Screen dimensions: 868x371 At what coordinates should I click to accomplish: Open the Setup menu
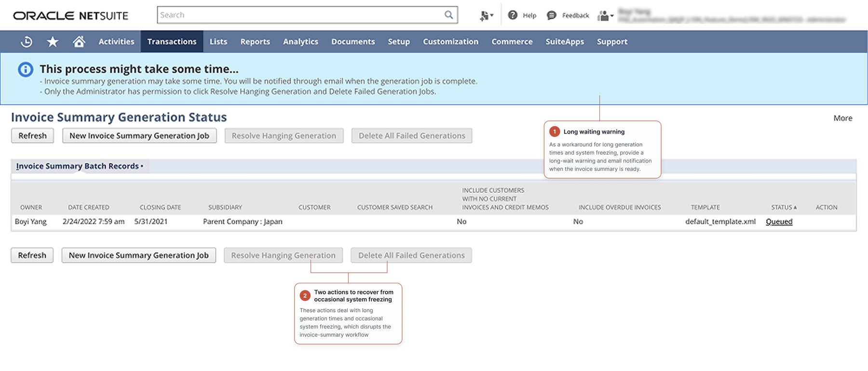click(x=399, y=42)
